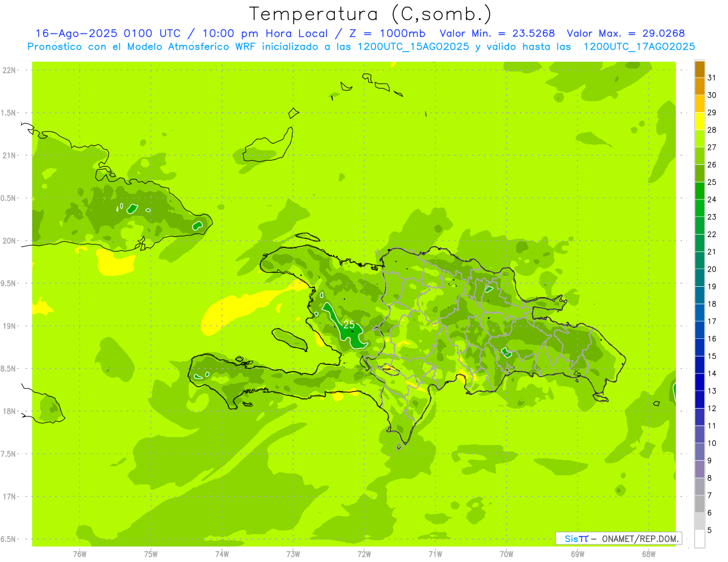
Task: Click the '21N' latitude axis label
Action: tap(10, 155)
